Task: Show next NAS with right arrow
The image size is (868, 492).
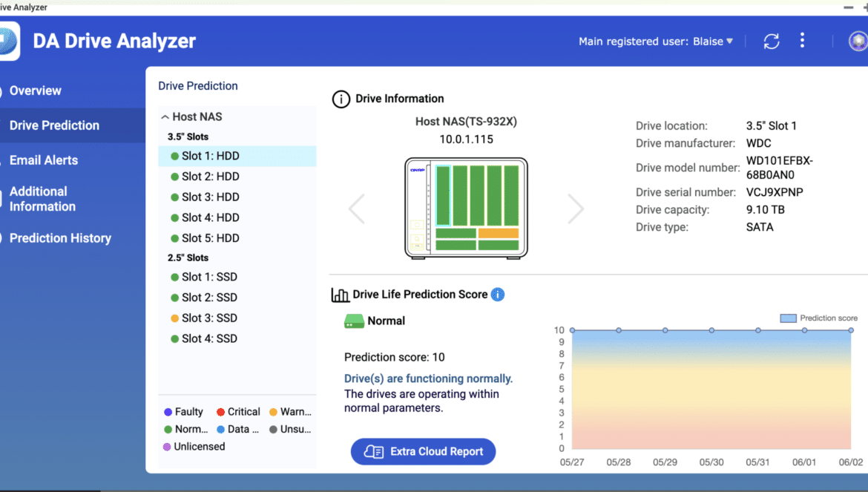Action: [576, 208]
